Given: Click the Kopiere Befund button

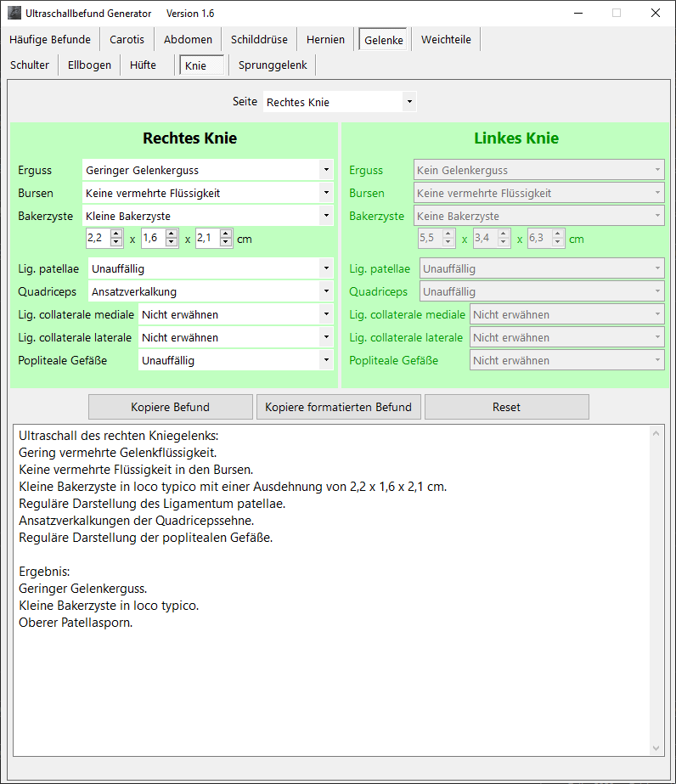Looking at the screenshot, I should click(170, 407).
